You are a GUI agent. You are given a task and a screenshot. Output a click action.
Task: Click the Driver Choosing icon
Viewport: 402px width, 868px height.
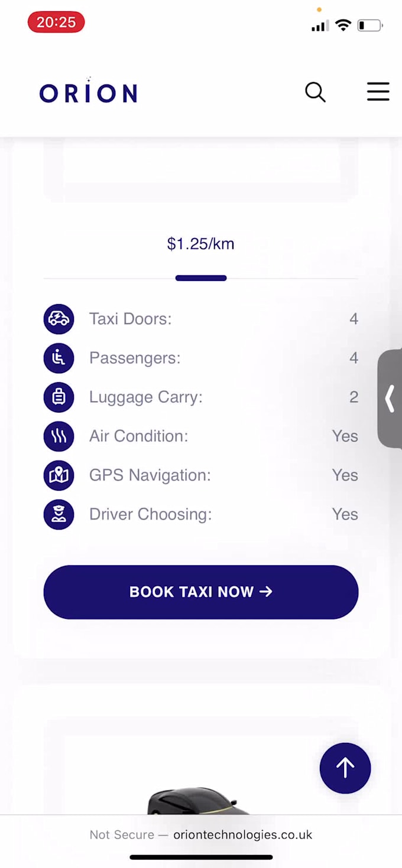tap(59, 514)
